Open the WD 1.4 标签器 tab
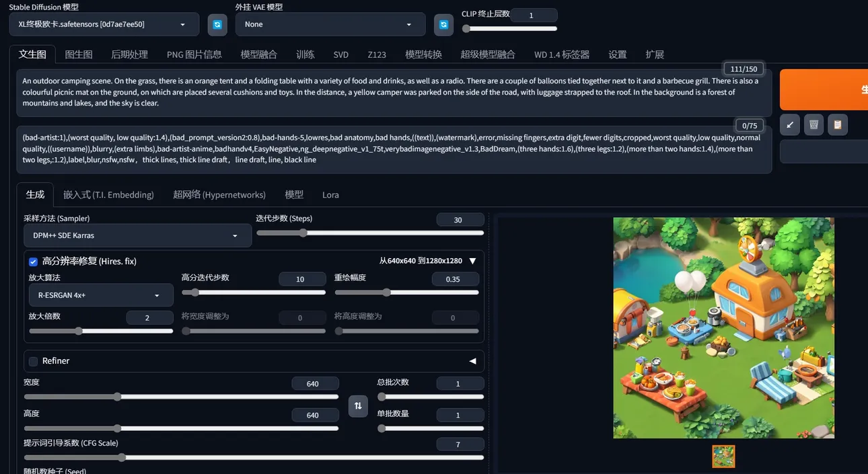 [561, 54]
